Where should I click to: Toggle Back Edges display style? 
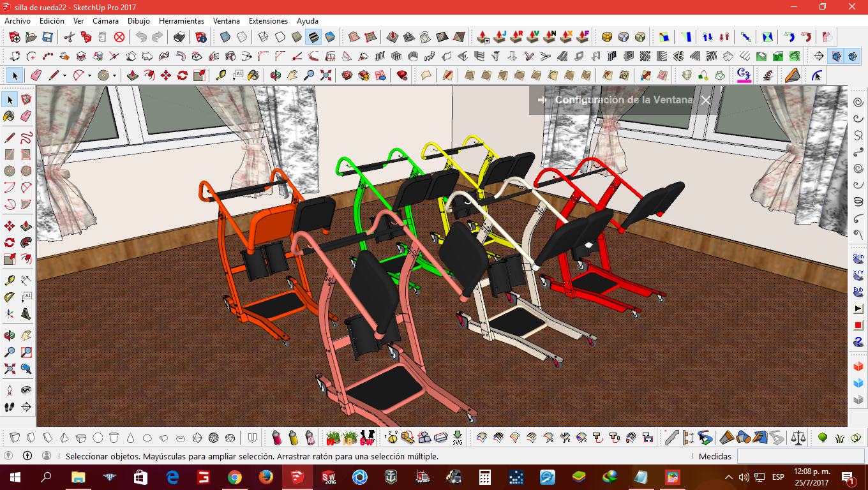tap(242, 37)
